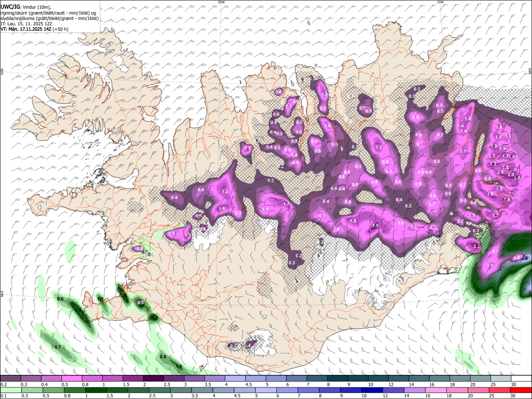Select the valid time "VT: Mán. 17.11.2025 14Z (+50 h)"
The image size is (532, 399).
(34, 29)
